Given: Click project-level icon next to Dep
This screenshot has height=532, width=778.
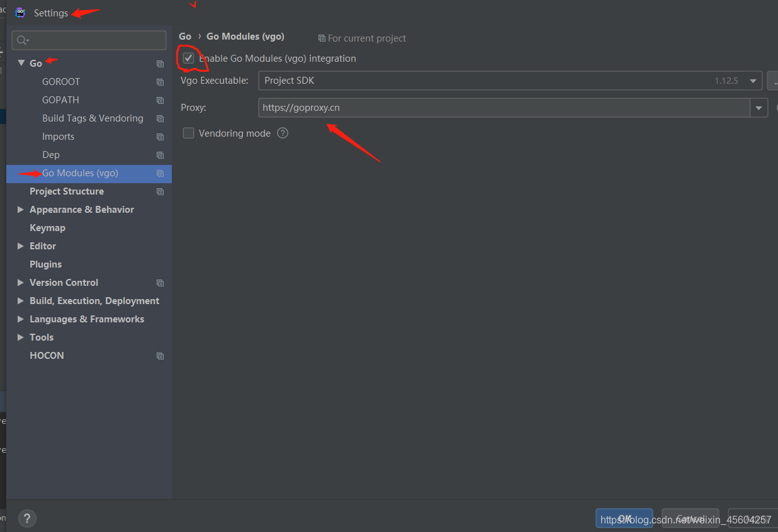Looking at the screenshot, I should (x=160, y=155).
